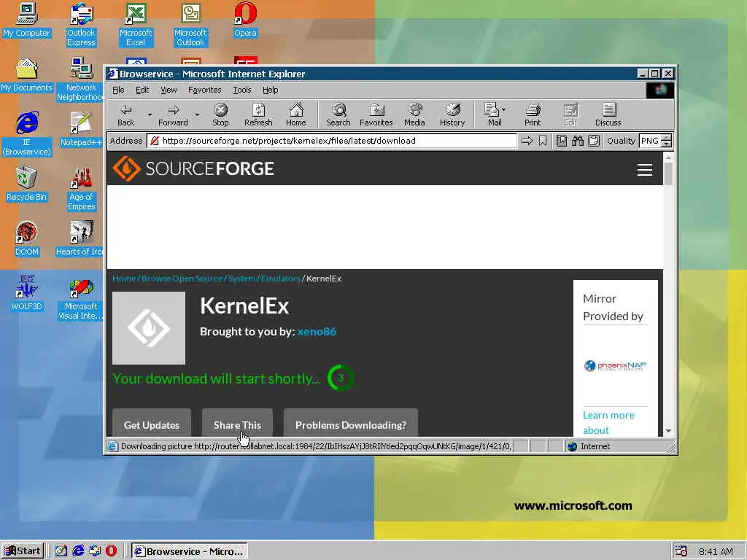Select My Documents folder icon
Screen dimensions: 747x560
click(26, 75)
